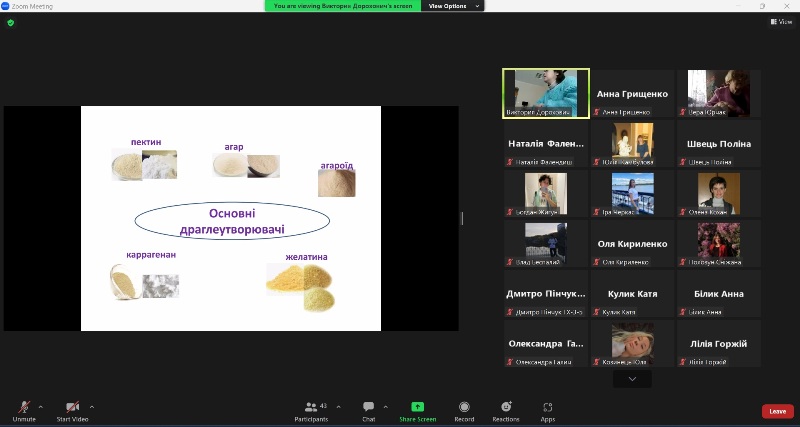Expand audio options arrow next to Unmute

click(41, 407)
